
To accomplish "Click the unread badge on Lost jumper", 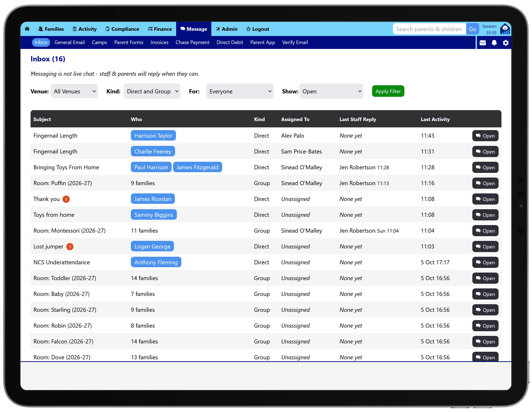I will point(70,247).
